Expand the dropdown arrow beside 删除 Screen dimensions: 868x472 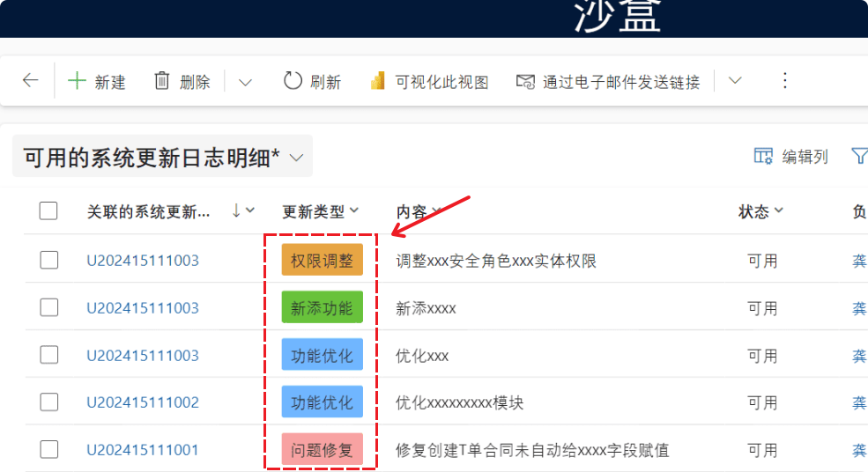(245, 83)
